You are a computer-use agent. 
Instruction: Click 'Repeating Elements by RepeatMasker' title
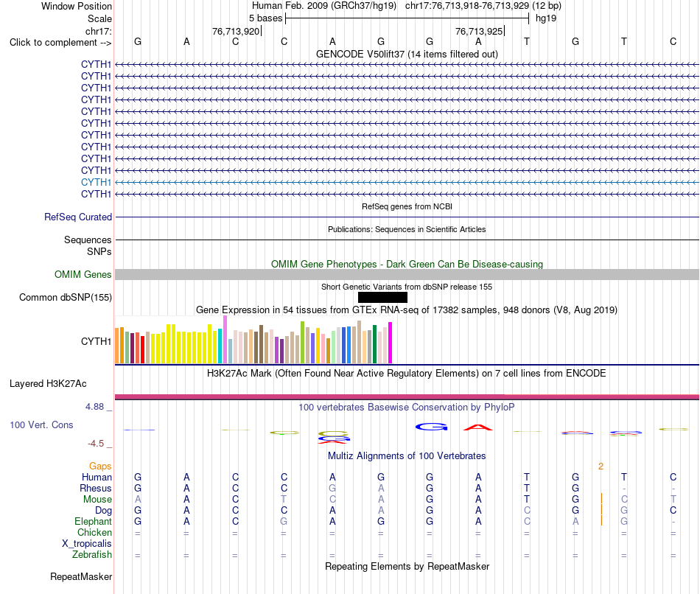tap(407, 566)
